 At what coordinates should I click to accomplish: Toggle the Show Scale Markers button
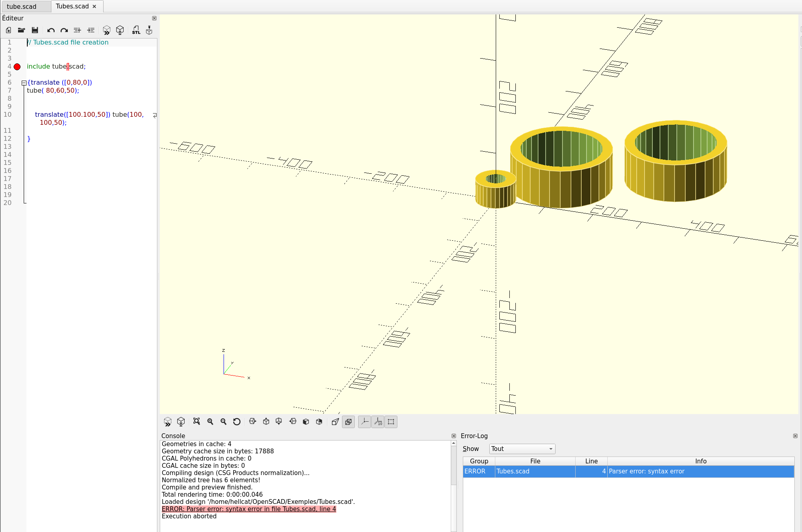pyautogui.click(x=378, y=421)
